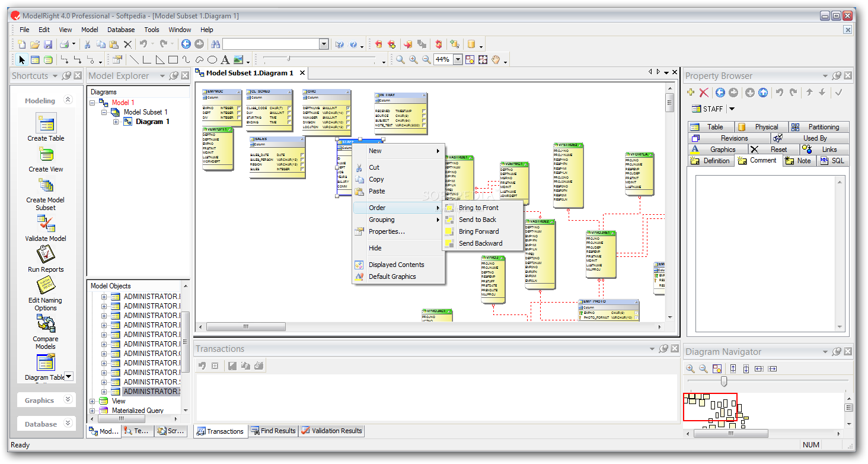Click the red viewport thumbnail in Navigator
This screenshot has height=464, width=868.
pyautogui.click(x=710, y=407)
